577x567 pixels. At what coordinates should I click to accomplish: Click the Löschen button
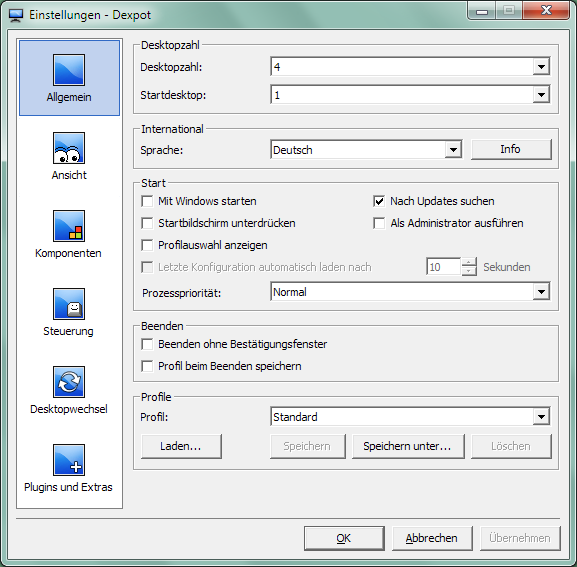tap(511, 446)
